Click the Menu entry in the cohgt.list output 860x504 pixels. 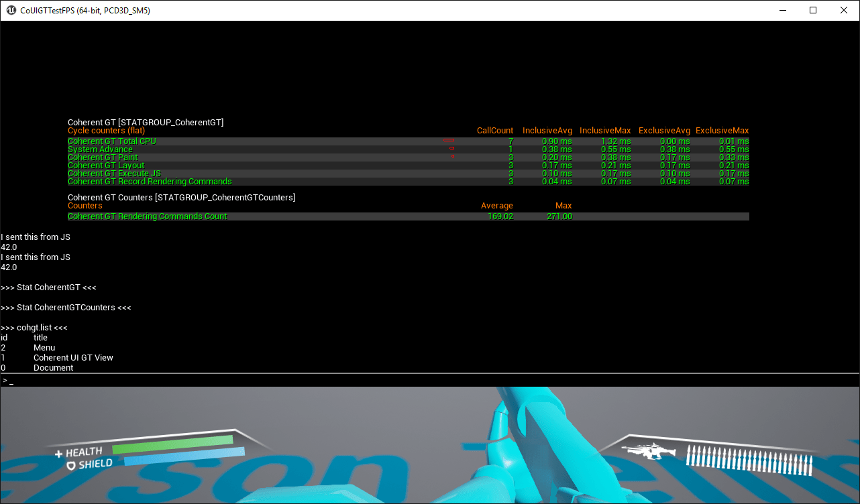(44, 347)
